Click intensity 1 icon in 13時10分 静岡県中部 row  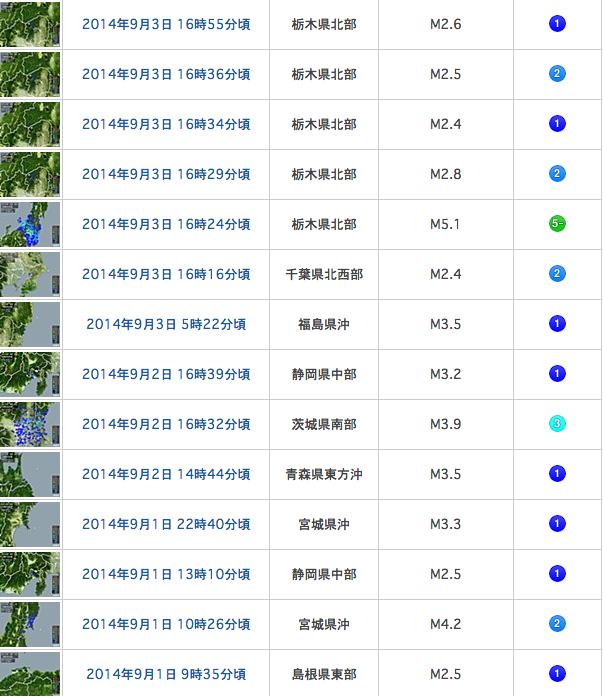click(557, 573)
